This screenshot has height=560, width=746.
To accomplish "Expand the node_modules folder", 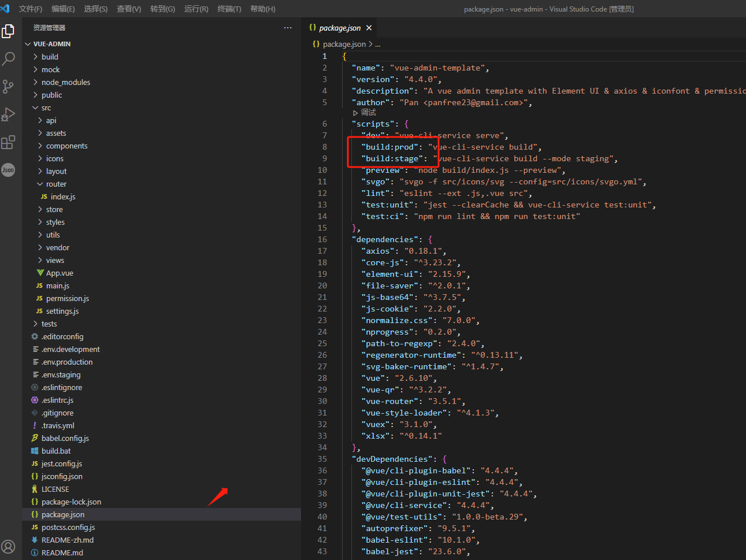I will pos(162,82).
